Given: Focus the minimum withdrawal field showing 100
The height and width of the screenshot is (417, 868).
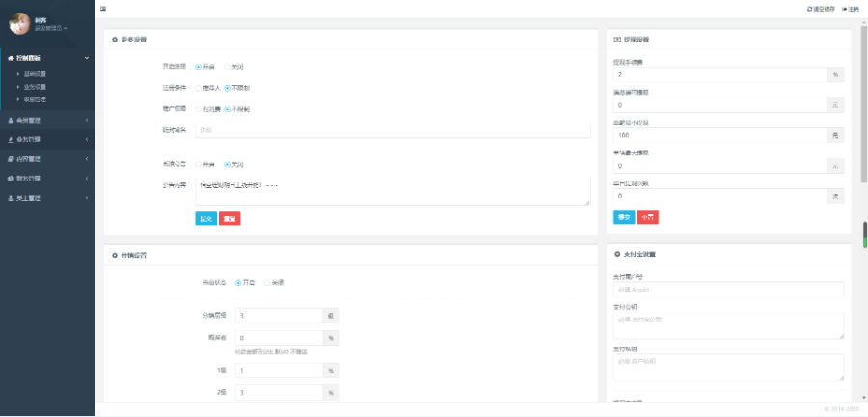Looking at the screenshot, I should (x=720, y=135).
